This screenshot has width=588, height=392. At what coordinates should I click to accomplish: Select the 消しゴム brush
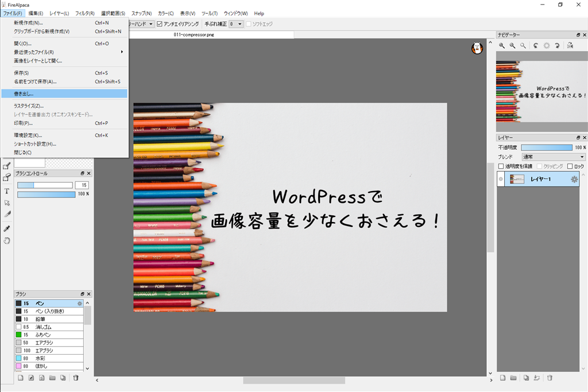49,327
